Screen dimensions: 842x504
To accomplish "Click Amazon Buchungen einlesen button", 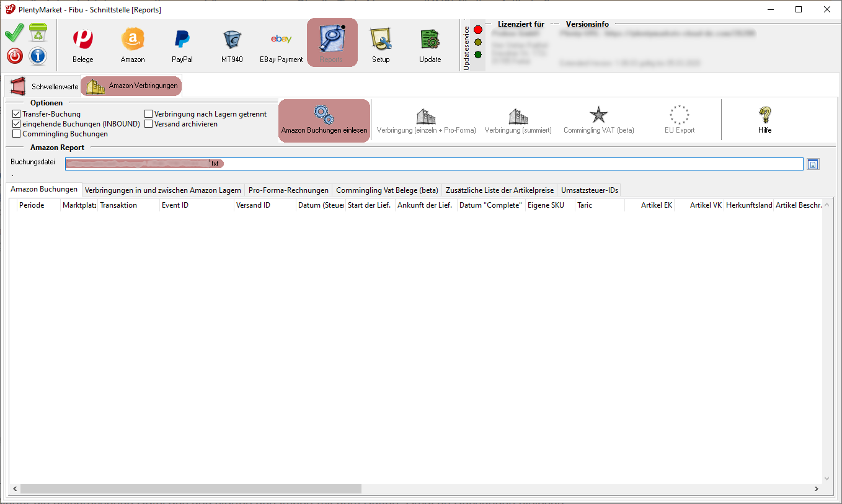I will [324, 121].
